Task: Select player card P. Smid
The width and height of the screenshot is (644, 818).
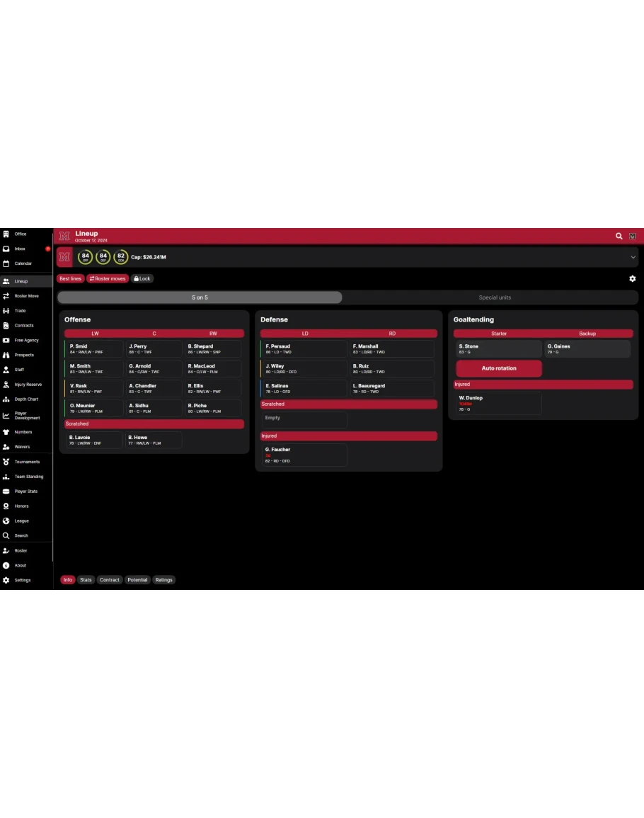Action: (x=94, y=349)
